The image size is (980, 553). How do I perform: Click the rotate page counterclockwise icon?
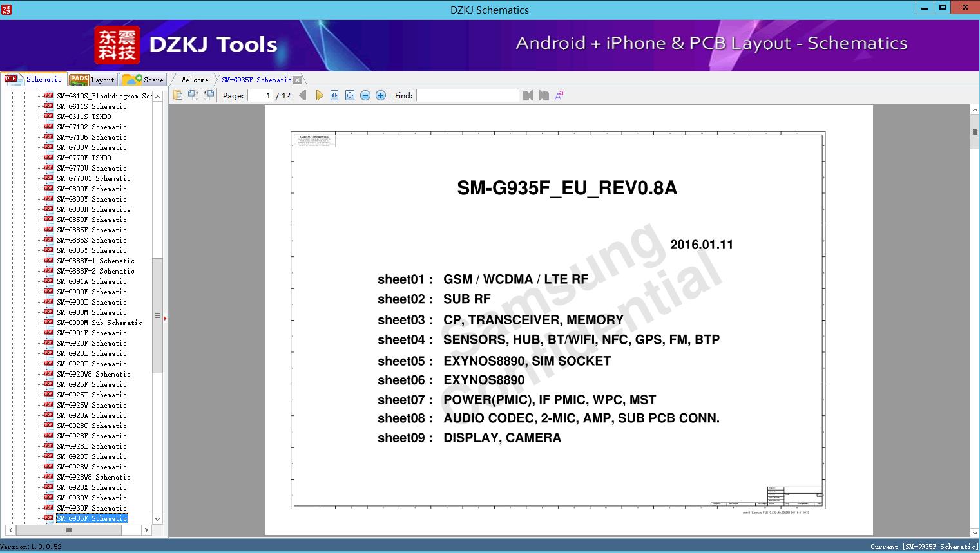193,95
